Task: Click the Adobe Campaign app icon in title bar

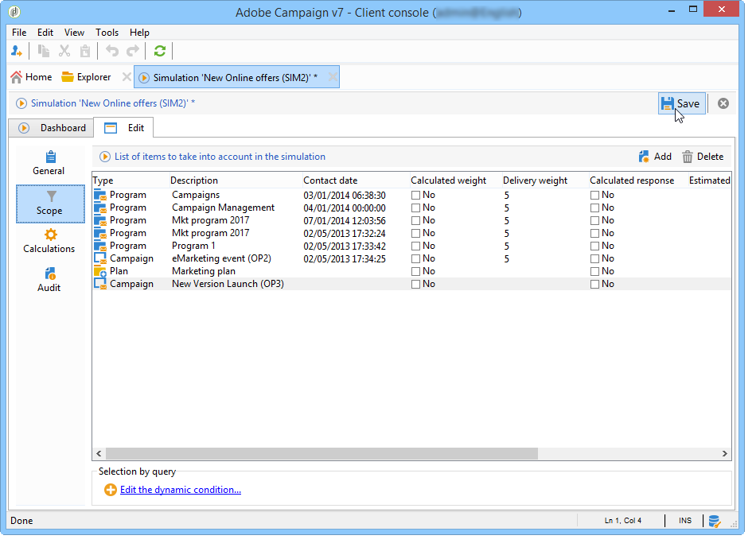Action: click(x=14, y=12)
